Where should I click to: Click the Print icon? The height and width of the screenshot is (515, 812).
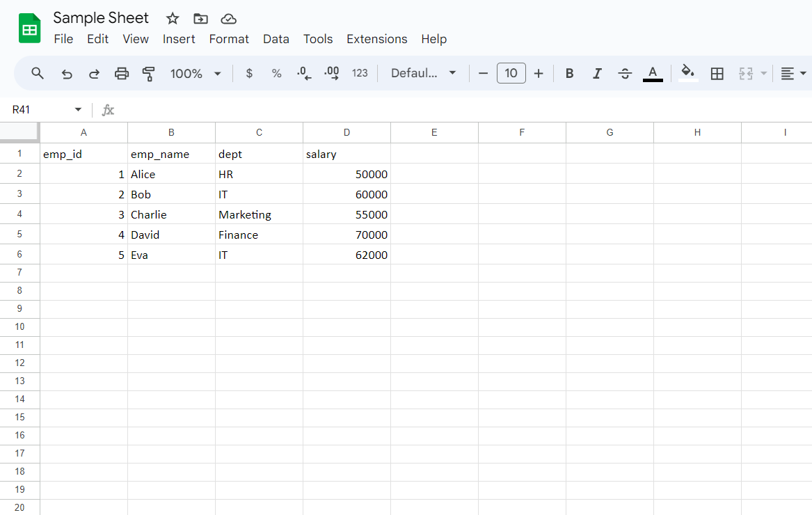121,73
